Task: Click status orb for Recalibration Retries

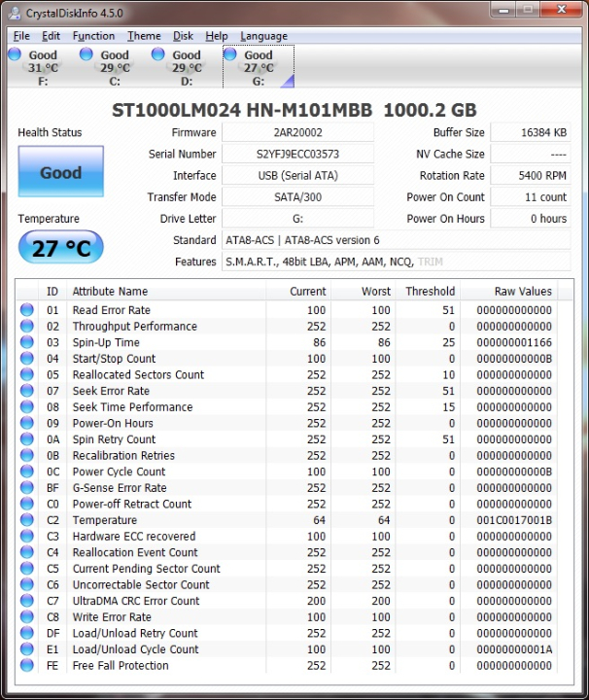Action: [27, 455]
